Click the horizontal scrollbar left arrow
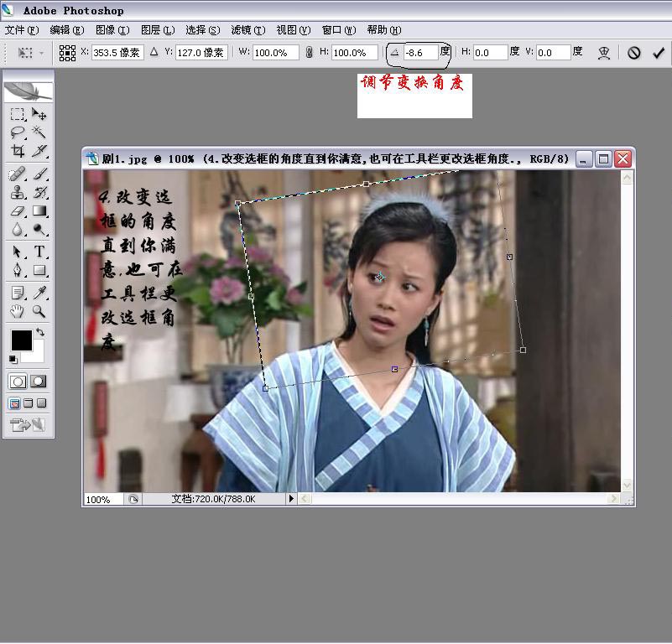 [x=305, y=498]
